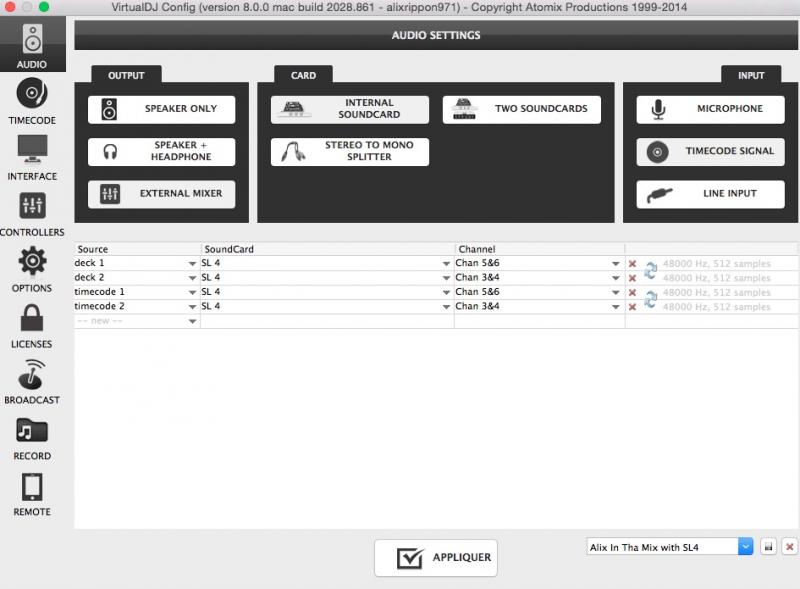Open source dropdown for timecode 1

(192, 292)
